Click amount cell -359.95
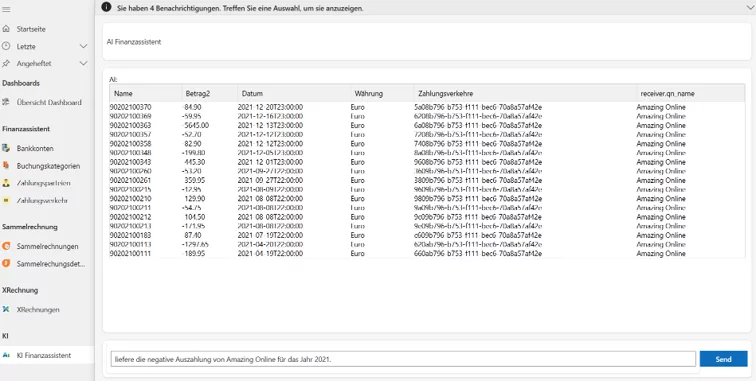This screenshot has width=756, height=381. coord(193,180)
